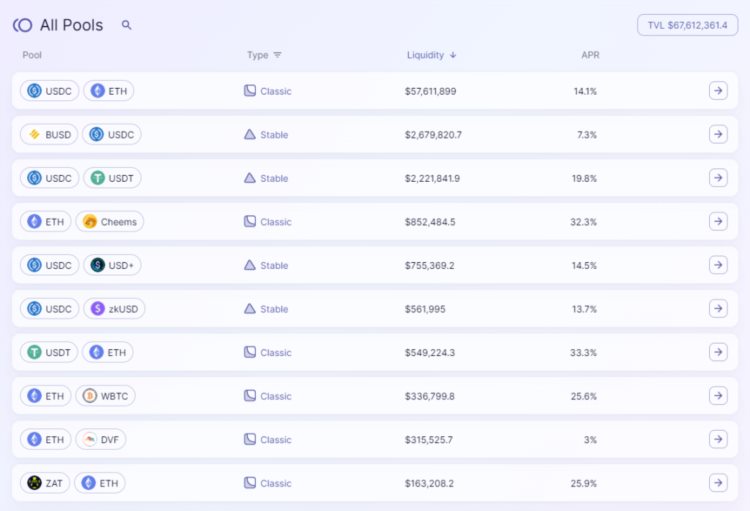
Task: Click the TVL $67,612,361.4 badge
Action: pos(687,25)
